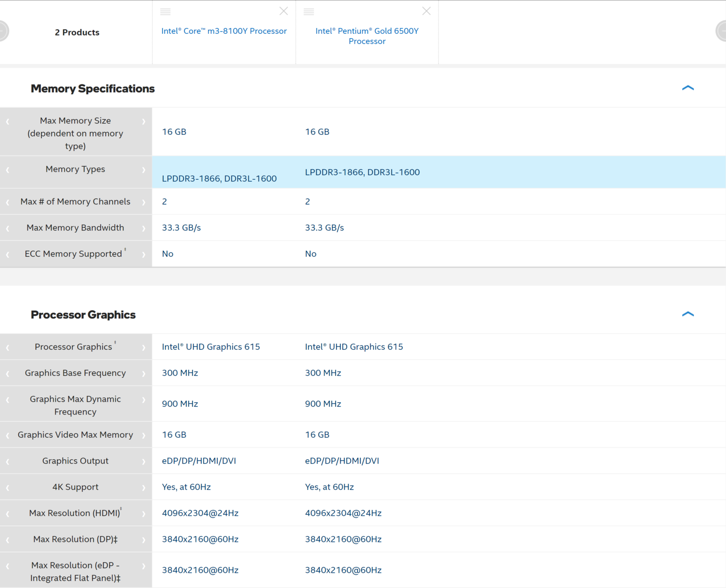This screenshot has height=588, width=726.
Task: Click the "Memory Specifications" section heading
Action: pos(93,89)
